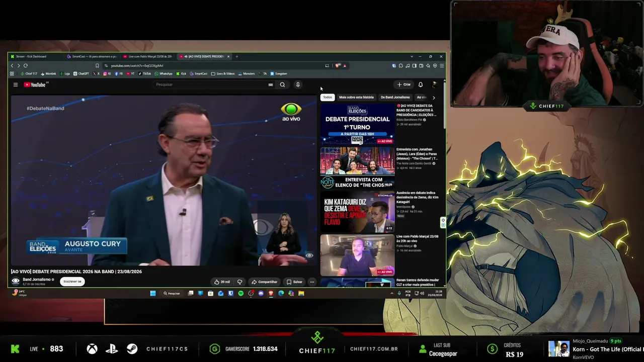The height and width of the screenshot is (362, 644).
Task: Select the Mais sobre esta história chip
Action: (356, 97)
